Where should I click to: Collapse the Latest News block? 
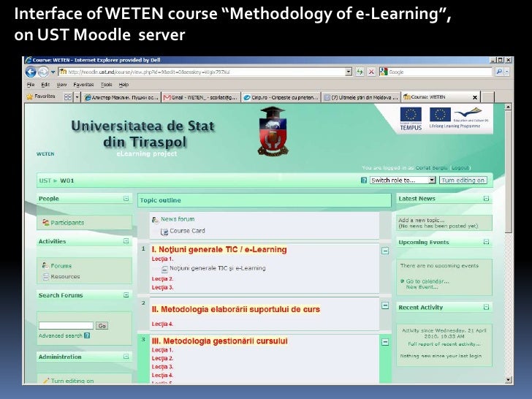[x=486, y=199]
